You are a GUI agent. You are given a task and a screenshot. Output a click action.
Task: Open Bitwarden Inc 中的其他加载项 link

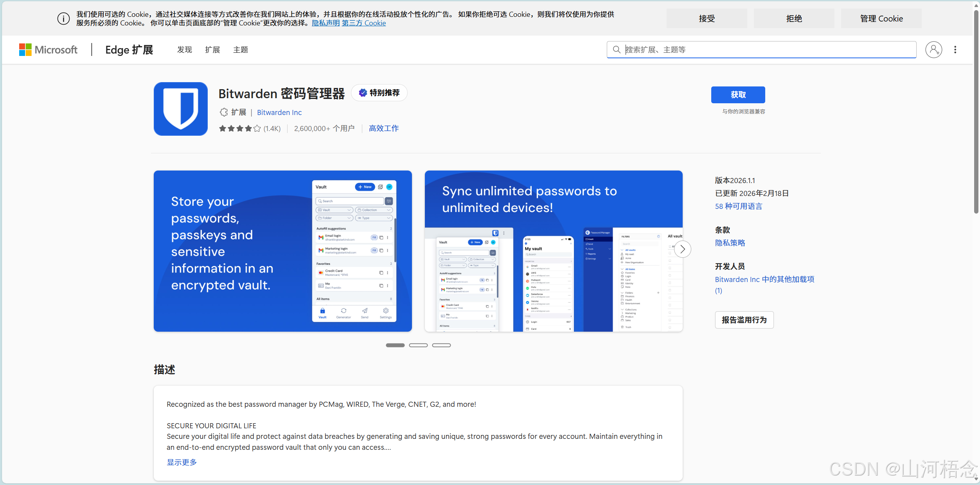pyautogui.click(x=764, y=285)
